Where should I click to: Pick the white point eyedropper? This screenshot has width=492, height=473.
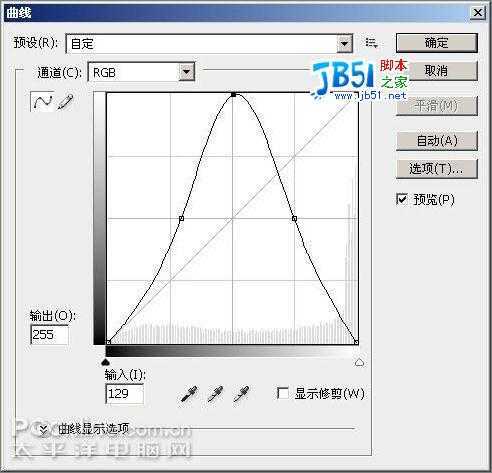241,394
